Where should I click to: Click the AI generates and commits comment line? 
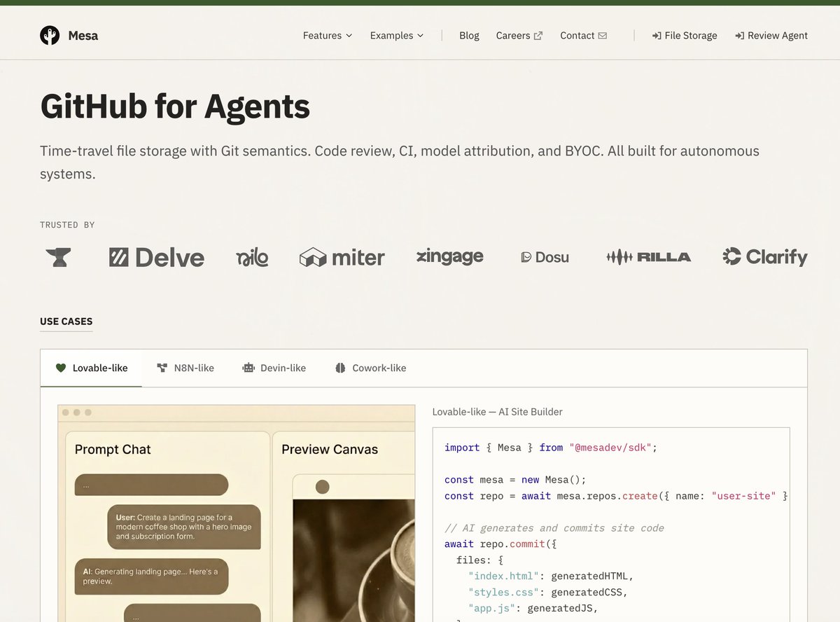point(554,528)
